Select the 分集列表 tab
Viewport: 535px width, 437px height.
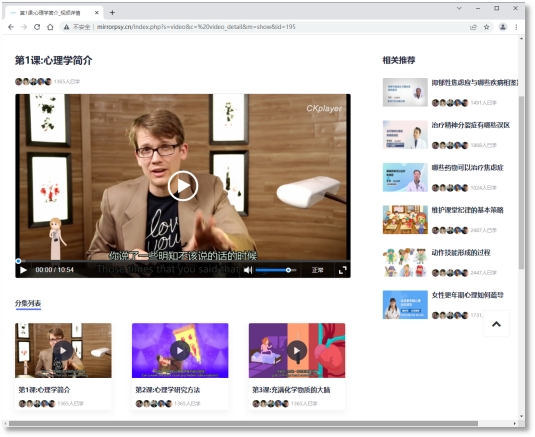28,303
